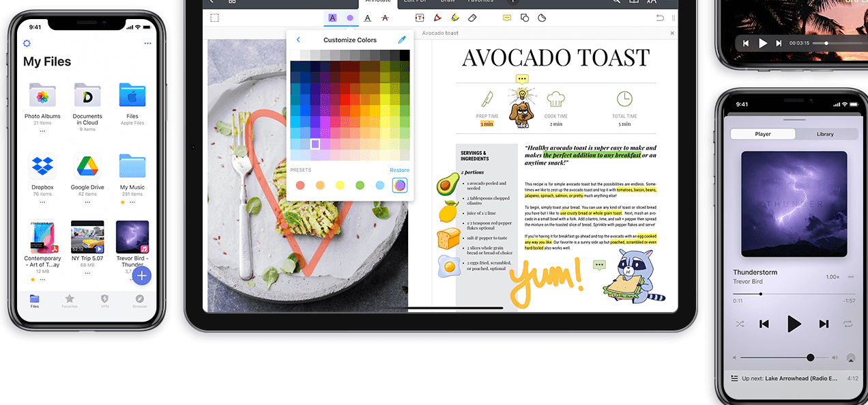The width and height of the screenshot is (868, 405).
Task: Toggle shuffle in music player
Action: (x=740, y=324)
